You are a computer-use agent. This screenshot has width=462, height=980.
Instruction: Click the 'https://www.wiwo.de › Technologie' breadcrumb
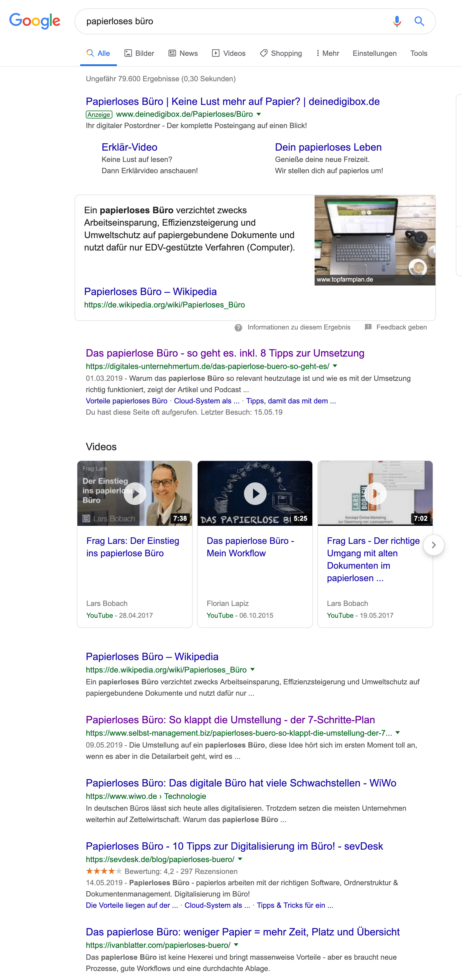146,796
